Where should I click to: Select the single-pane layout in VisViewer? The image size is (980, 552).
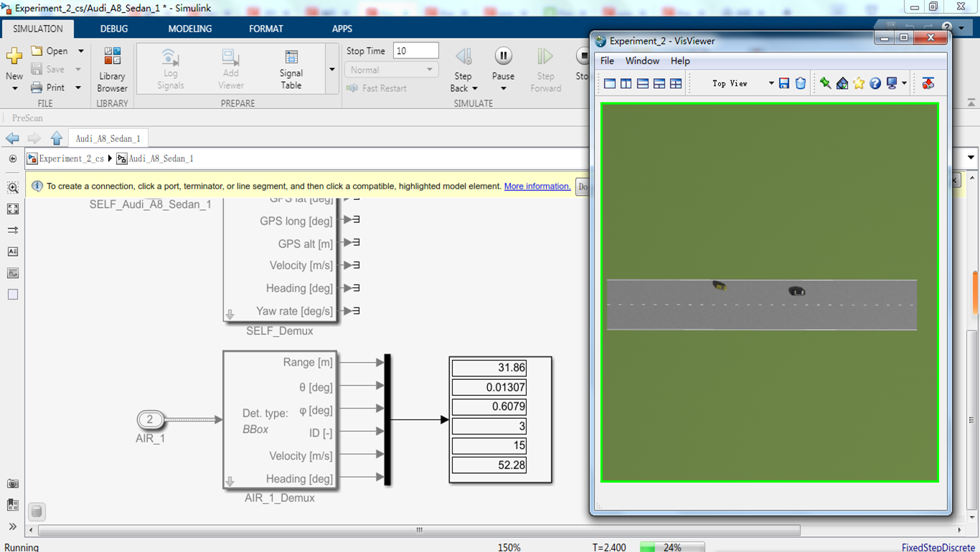point(610,84)
